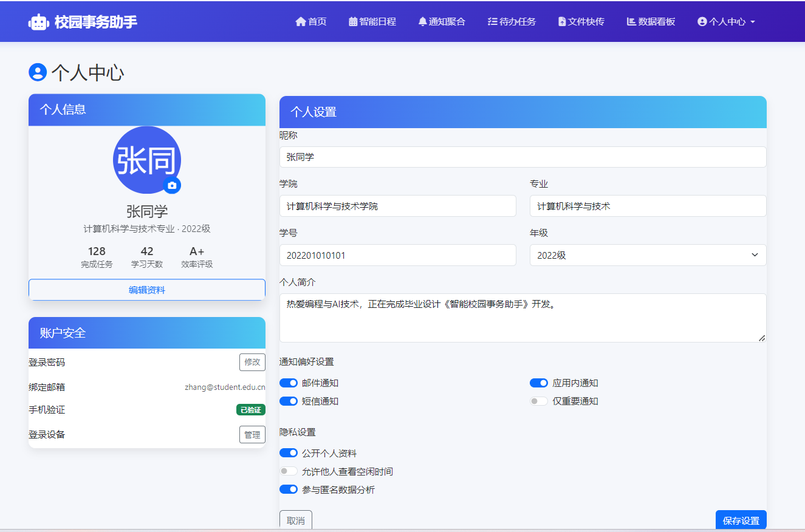Click the bell icon for 通知聚合
The width and height of the screenshot is (805, 532).
pyautogui.click(x=423, y=21)
